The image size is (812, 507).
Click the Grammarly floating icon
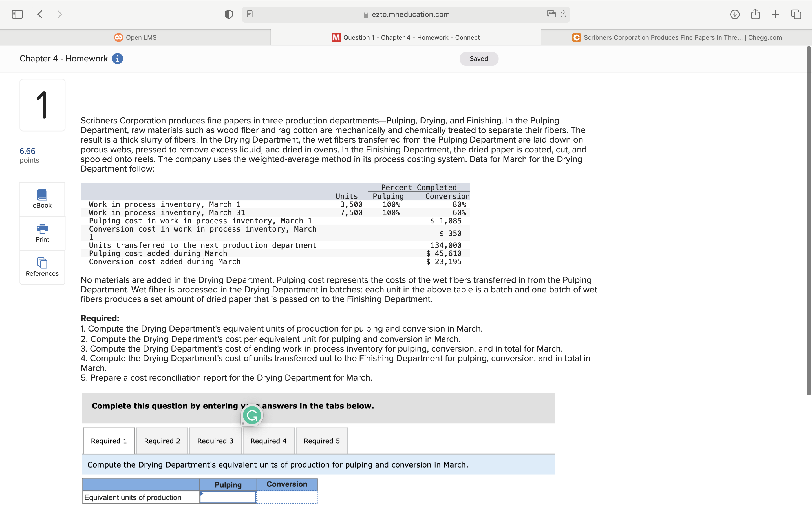pyautogui.click(x=252, y=415)
